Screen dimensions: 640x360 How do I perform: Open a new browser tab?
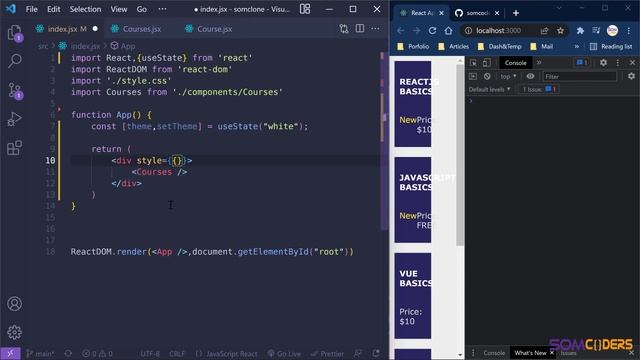516,13
